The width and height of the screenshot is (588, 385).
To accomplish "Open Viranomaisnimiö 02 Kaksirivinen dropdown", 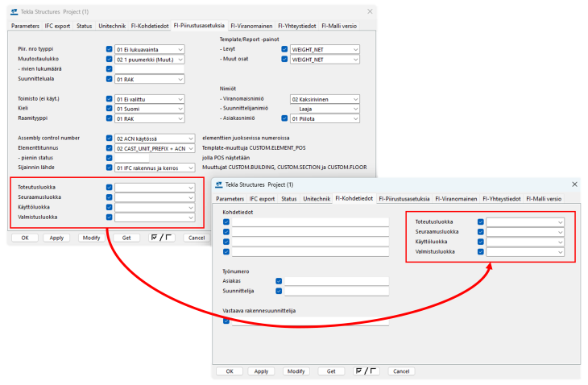I will tap(325, 99).
